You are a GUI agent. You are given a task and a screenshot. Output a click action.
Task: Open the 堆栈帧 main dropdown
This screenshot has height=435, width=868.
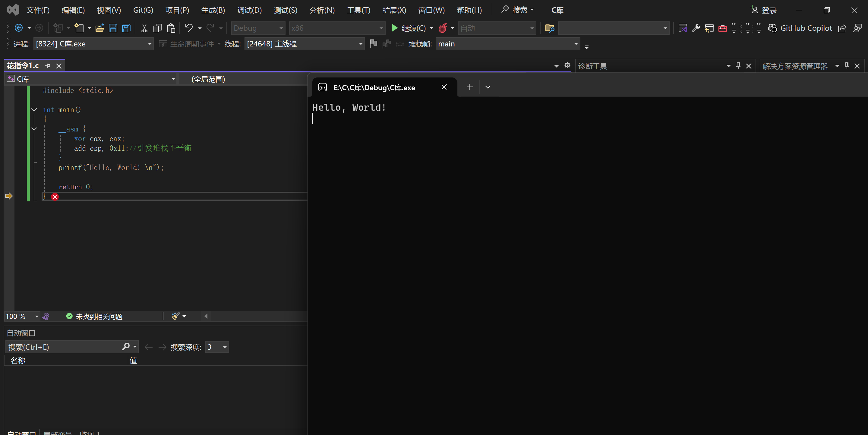(576, 44)
